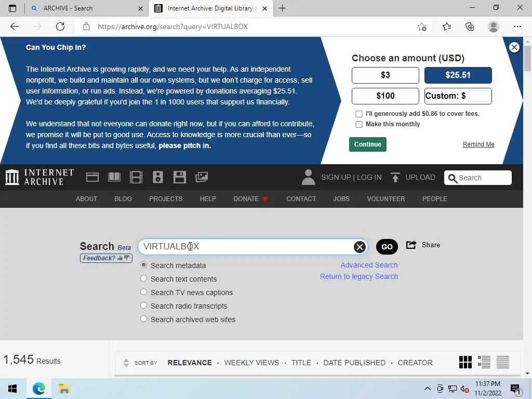Click the GO search button
Image resolution: width=532 pixels, height=399 pixels.
(387, 247)
